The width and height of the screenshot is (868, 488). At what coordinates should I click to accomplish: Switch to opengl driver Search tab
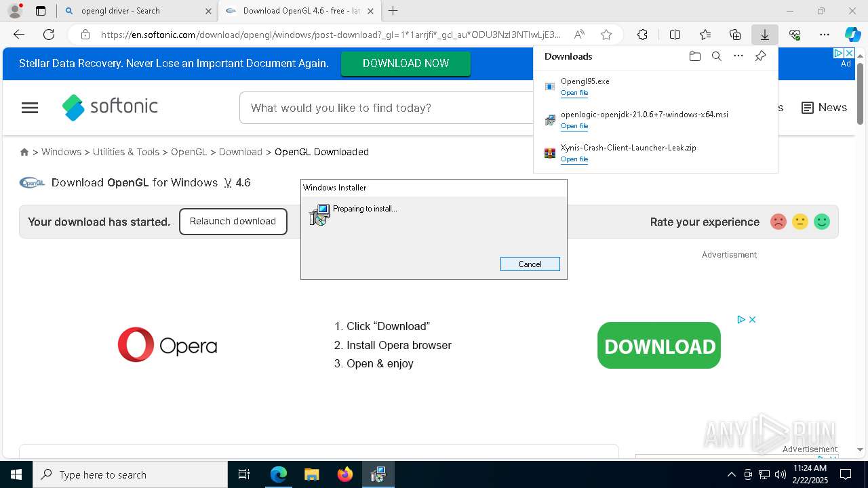coord(137,11)
